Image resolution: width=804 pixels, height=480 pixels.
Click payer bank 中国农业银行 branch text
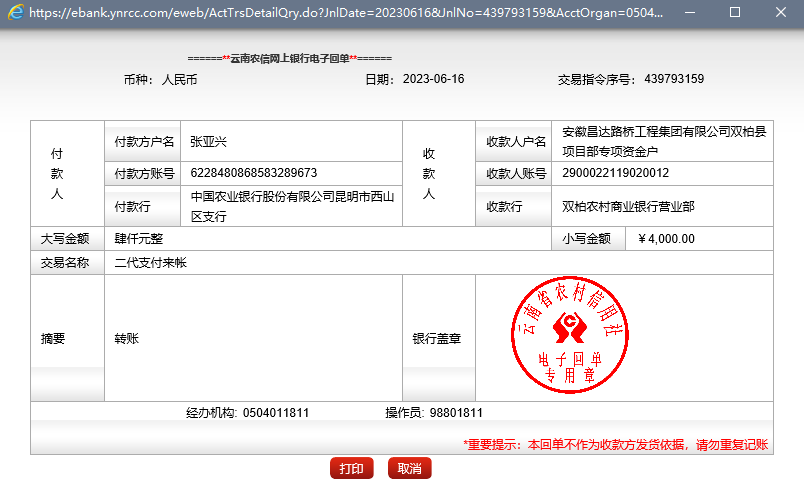(292, 206)
